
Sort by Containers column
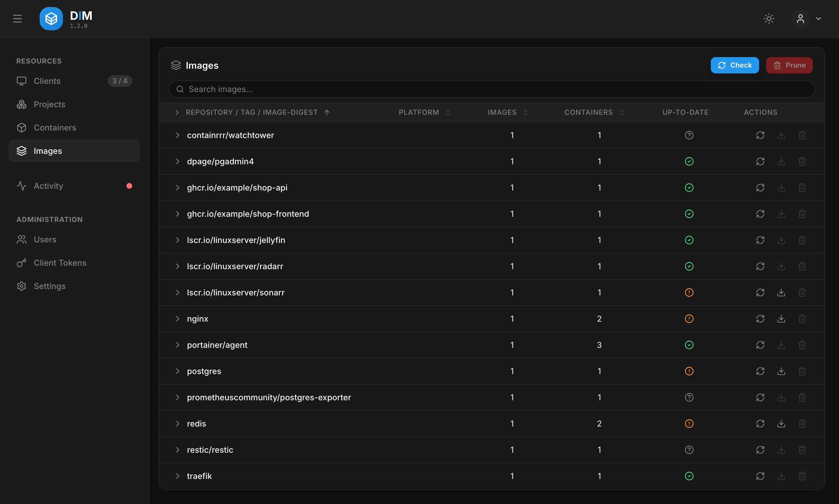594,112
